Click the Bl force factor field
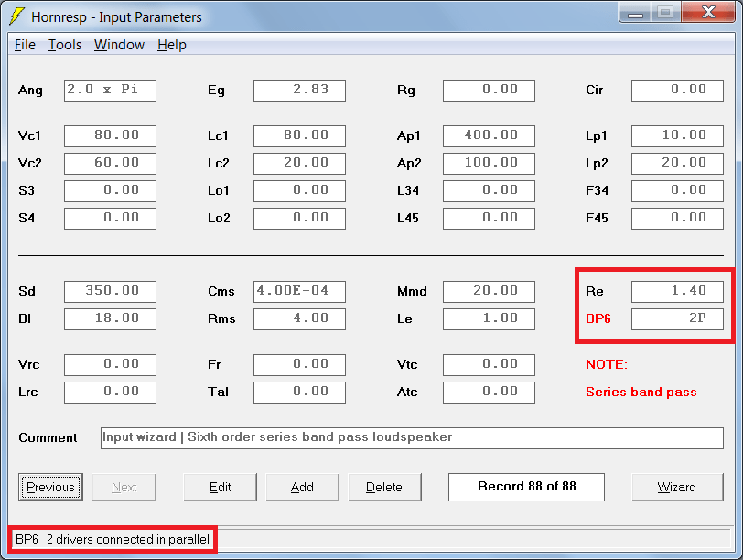The width and height of the screenshot is (743, 560). tap(110, 318)
